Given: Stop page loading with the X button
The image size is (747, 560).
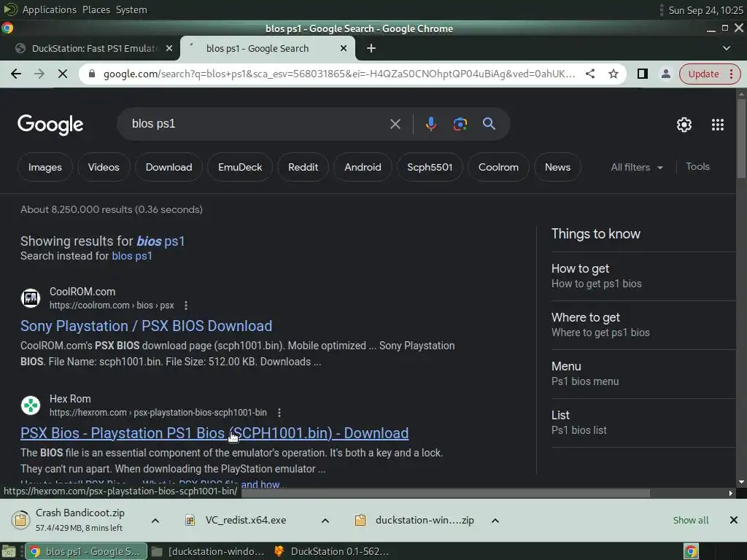Looking at the screenshot, I should (x=63, y=74).
